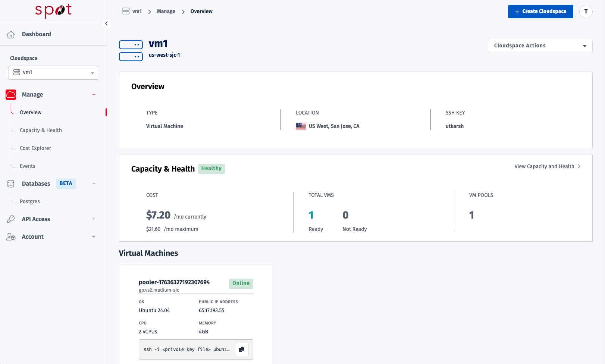This screenshot has width=605, height=364.
Task: Expand the Account section
Action: coord(94,237)
